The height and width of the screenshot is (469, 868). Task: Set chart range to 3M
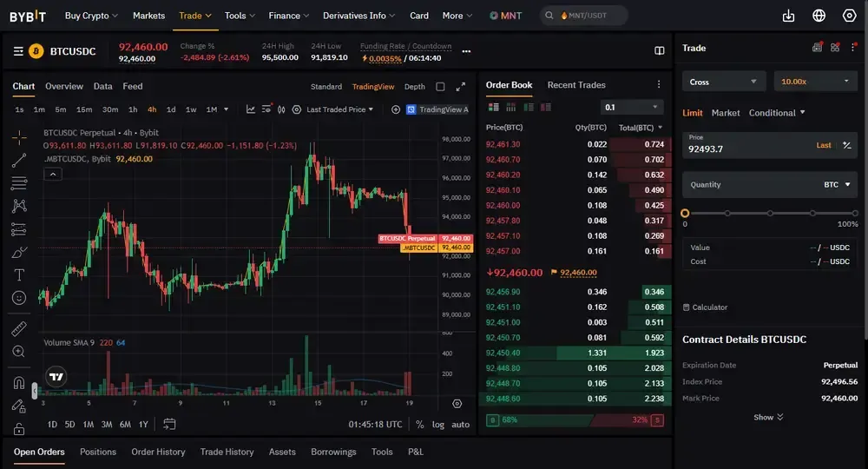106,424
